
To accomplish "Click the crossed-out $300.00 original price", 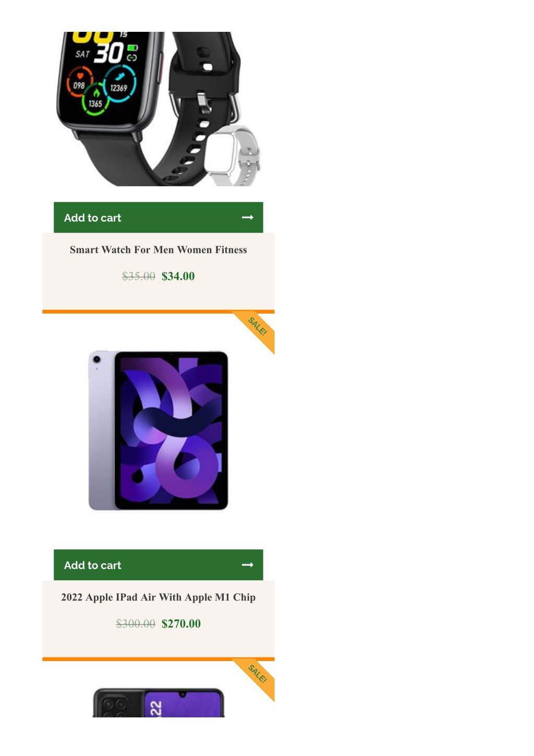I will 136,624.
